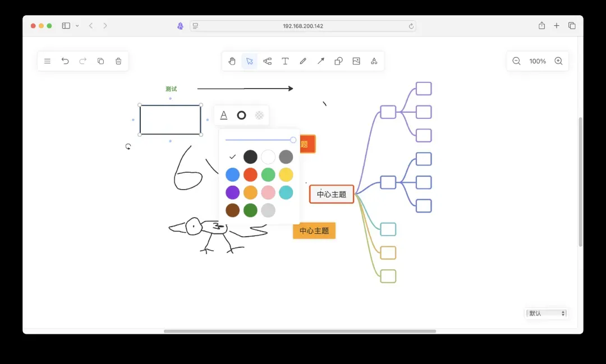Expand the Safari sidebar chevron menu
This screenshot has height=364, width=606.
click(77, 26)
